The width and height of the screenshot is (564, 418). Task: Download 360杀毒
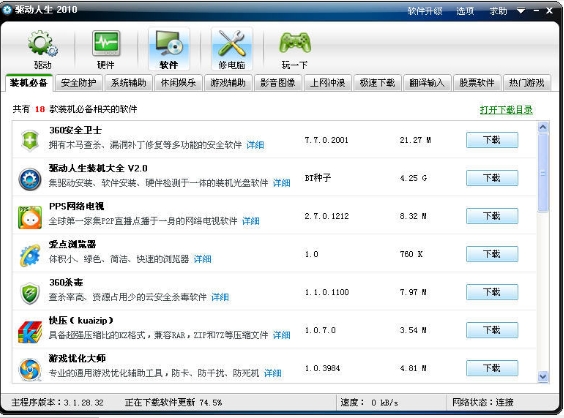pyautogui.click(x=492, y=292)
